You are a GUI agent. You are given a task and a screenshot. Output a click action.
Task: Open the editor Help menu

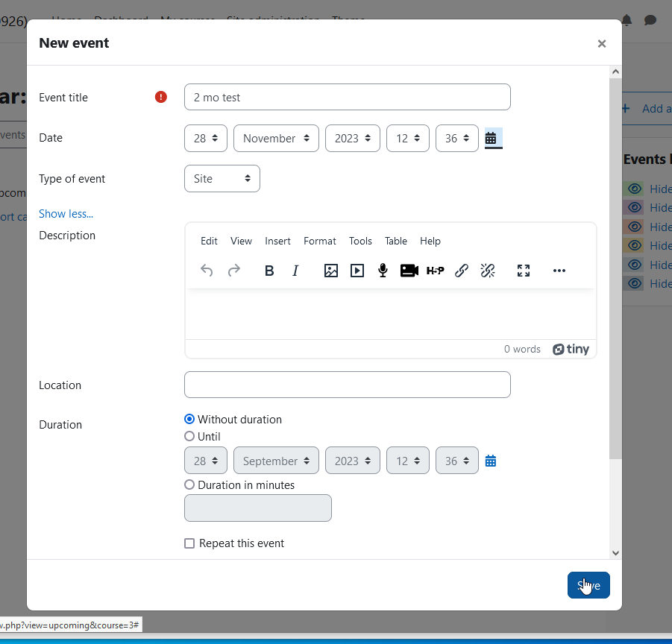430,241
